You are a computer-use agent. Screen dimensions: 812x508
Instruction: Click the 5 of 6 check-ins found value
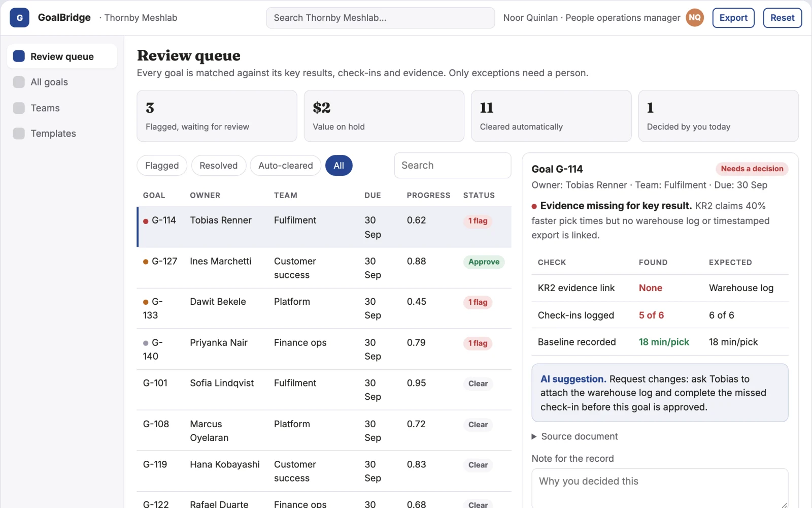click(651, 315)
